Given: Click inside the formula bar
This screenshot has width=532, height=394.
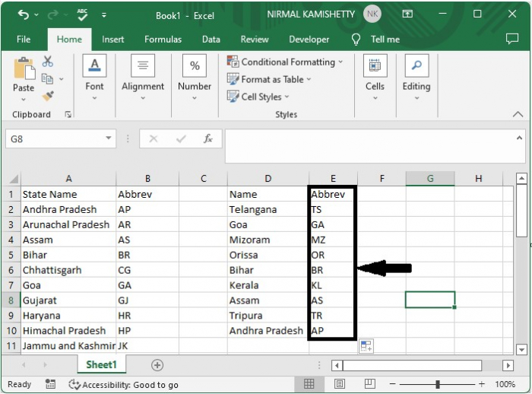Looking at the screenshot, I should click(x=370, y=146).
